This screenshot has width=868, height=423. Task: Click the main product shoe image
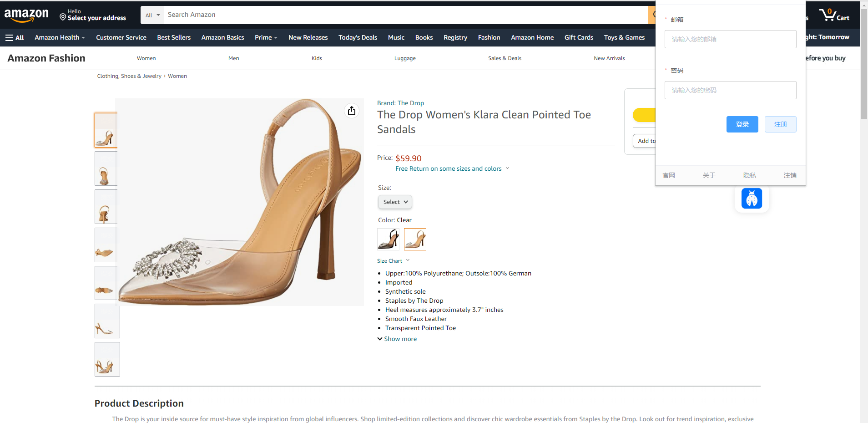click(239, 202)
